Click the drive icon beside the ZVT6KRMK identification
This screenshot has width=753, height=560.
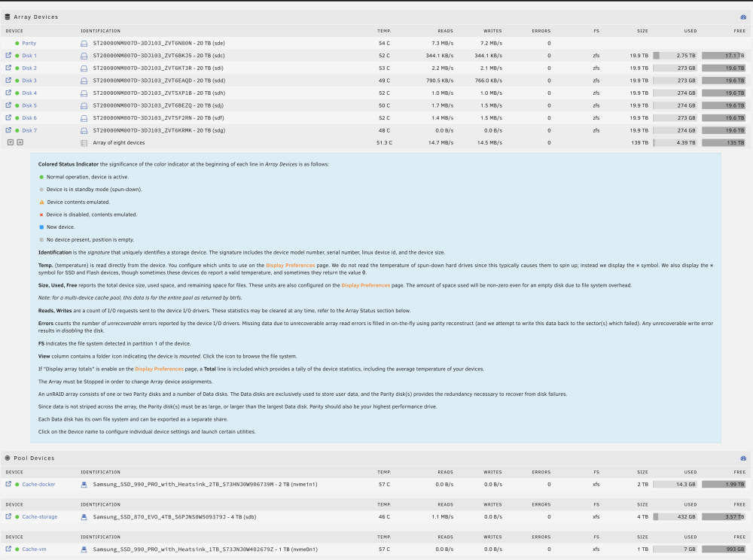coord(84,131)
